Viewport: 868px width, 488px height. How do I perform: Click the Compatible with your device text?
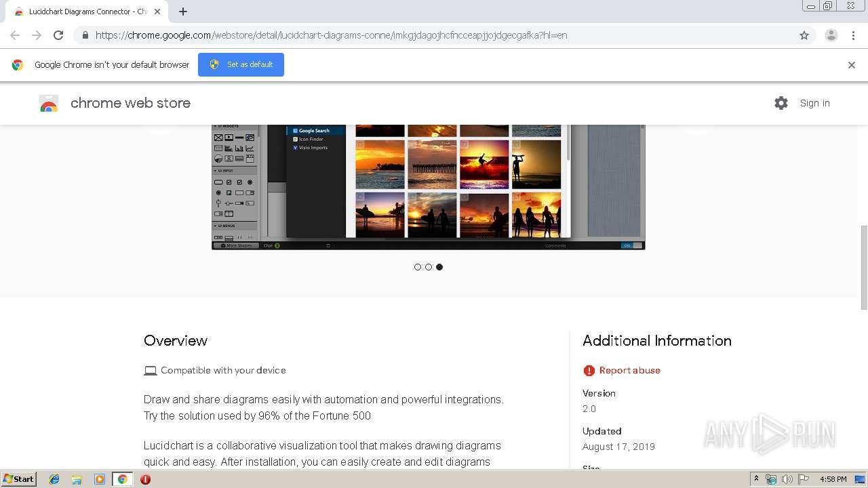(223, 370)
